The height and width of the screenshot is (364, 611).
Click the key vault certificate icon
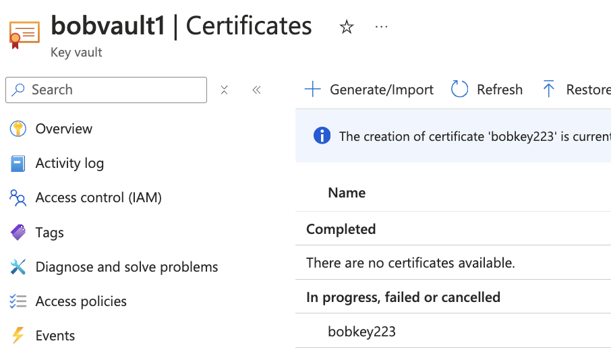[x=24, y=34]
